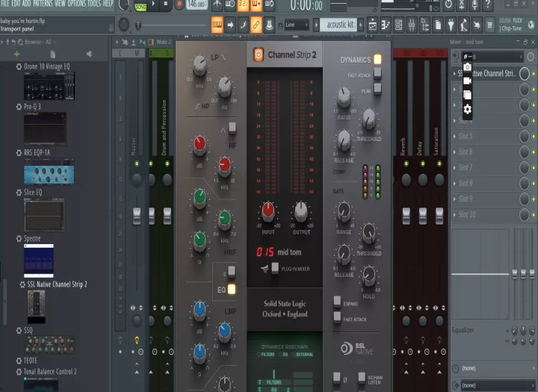Image resolution: width=538 pixels, height=392 pixels.
Task: Click the video camera record icon
Action: [467, 81]
